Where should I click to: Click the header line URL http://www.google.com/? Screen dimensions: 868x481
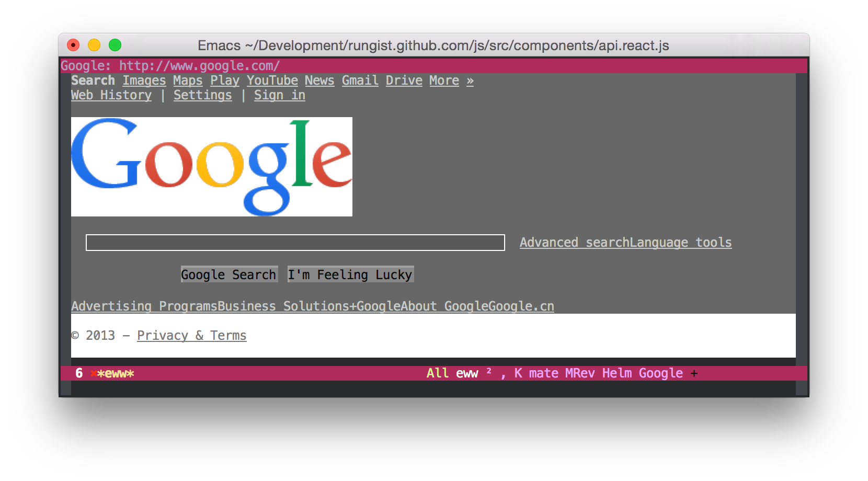coord(200,66)
